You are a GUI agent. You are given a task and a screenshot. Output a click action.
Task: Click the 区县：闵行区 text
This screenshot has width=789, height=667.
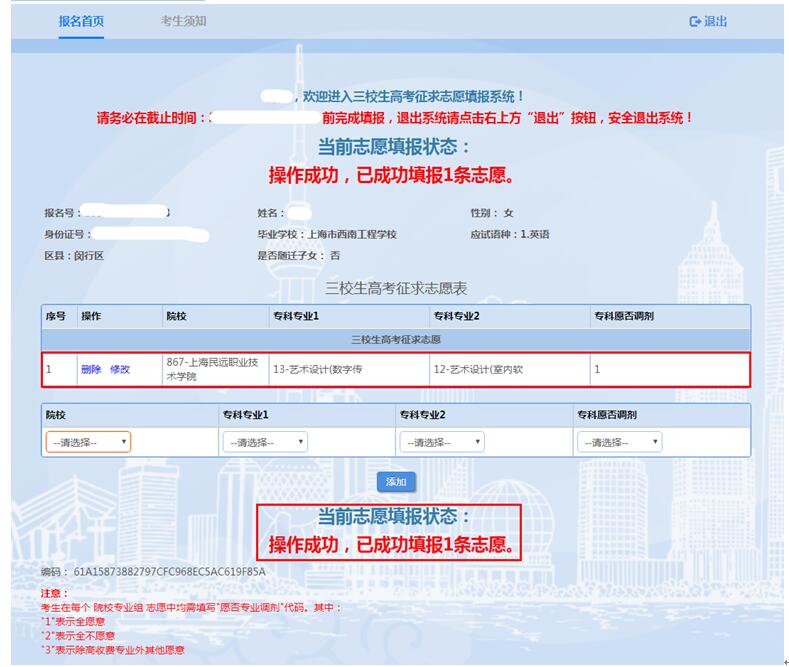point(74,256)
